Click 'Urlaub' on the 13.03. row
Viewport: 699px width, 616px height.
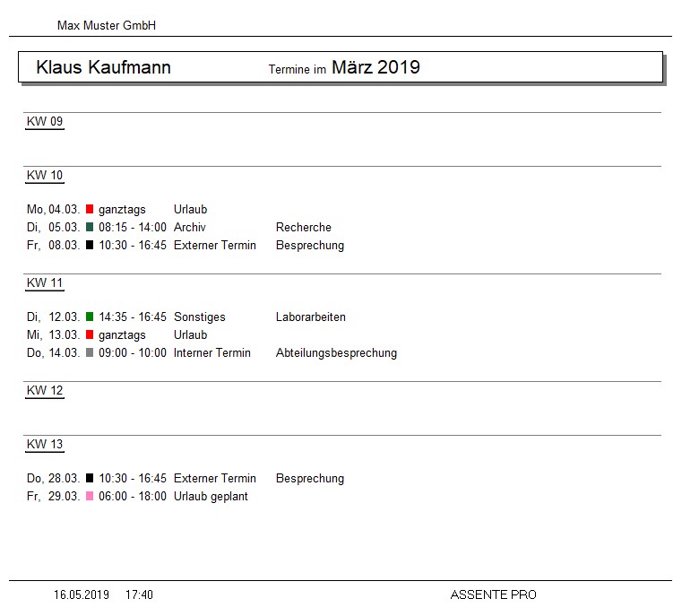(x=190, y=334)
